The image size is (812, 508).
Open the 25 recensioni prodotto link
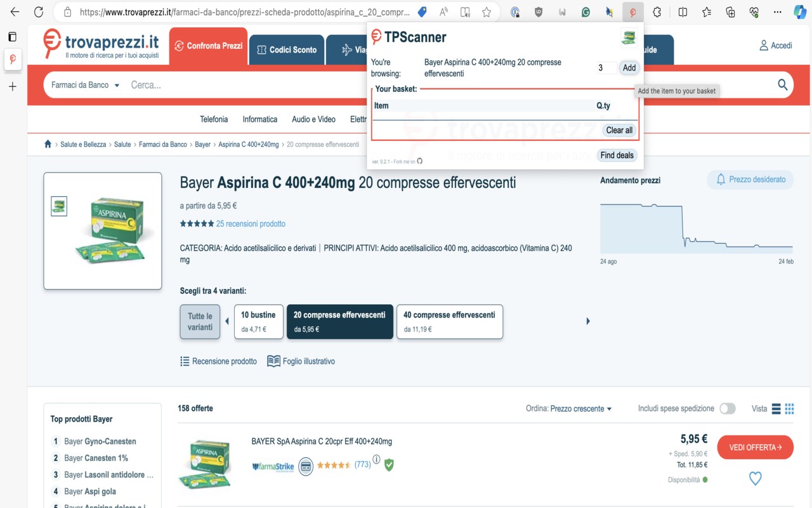pos(251,224)
